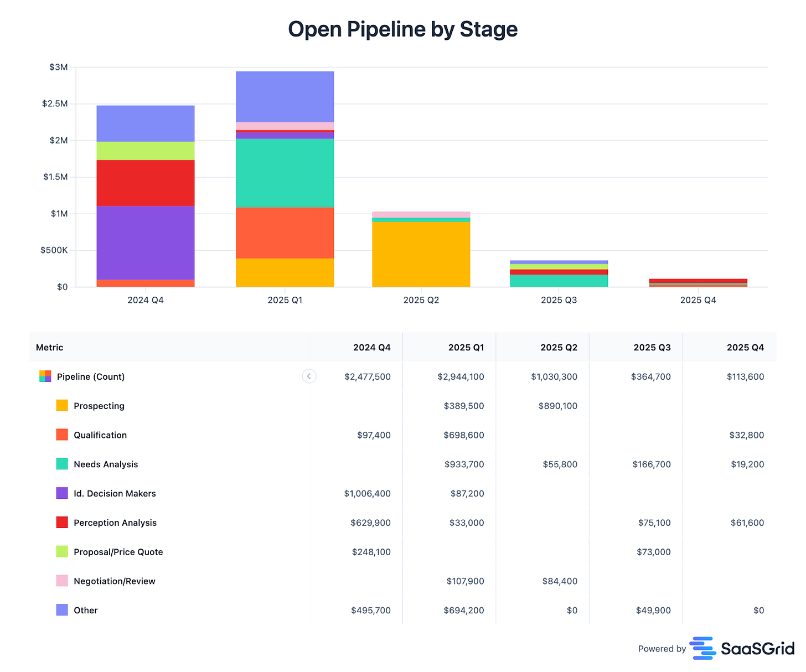Screen dimensions: 806x672
Task: Click the Prospecting orange color swatch
Action: point(61,405)
